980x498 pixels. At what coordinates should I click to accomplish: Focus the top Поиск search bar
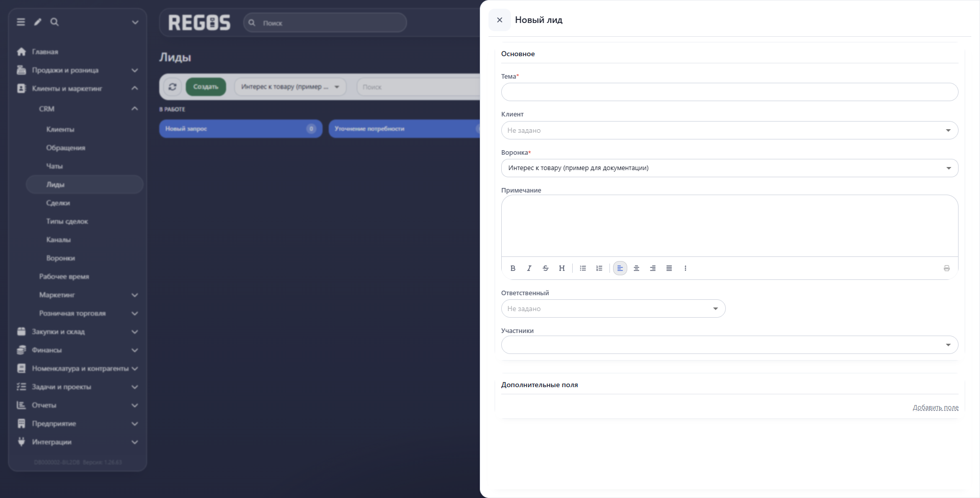pos(325,22)
